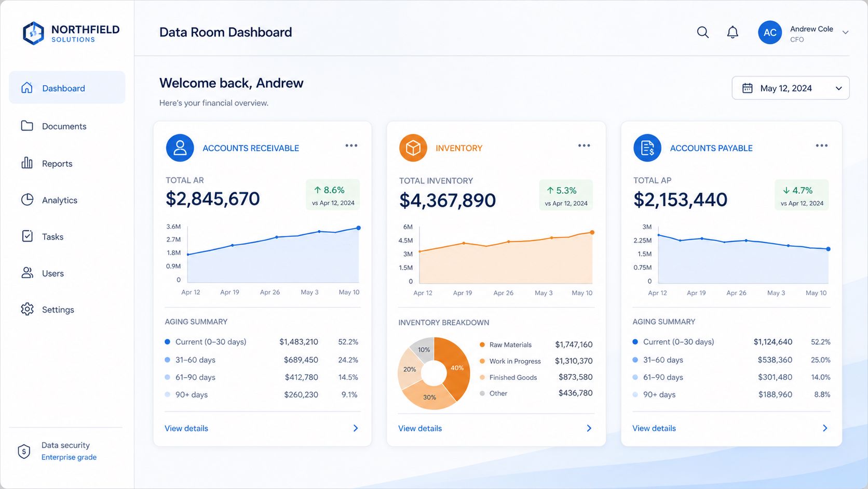
Task: Open Accounts Payable three-dot menu
Action: click(x=822, y=146)
